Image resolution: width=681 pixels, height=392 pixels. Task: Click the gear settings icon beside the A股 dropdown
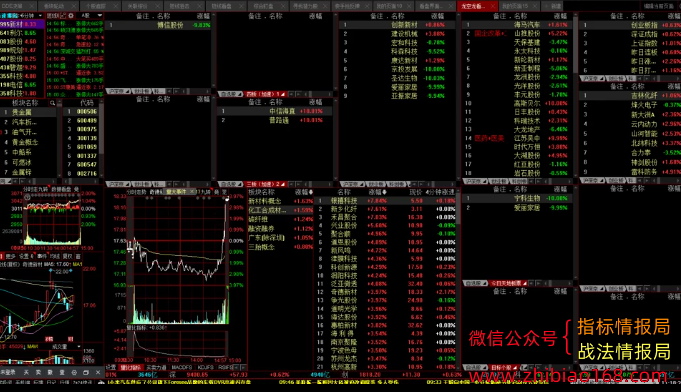[x=71, y=16]
